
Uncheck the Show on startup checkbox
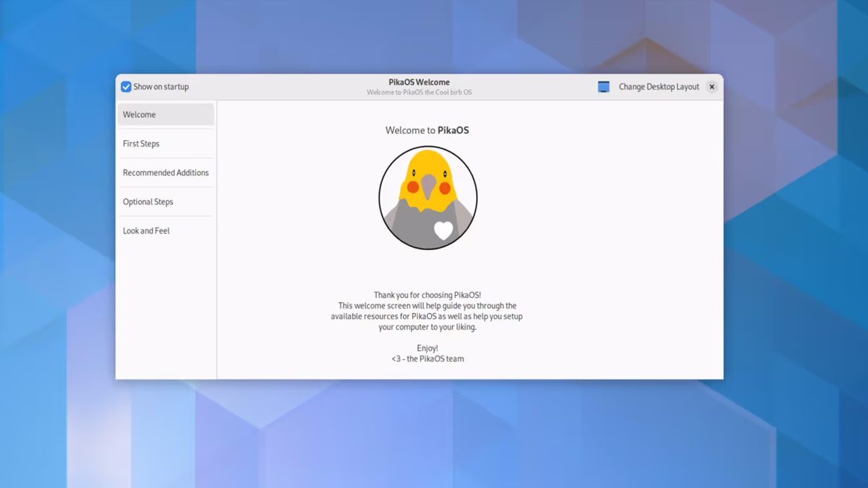[x=126, y=87]
